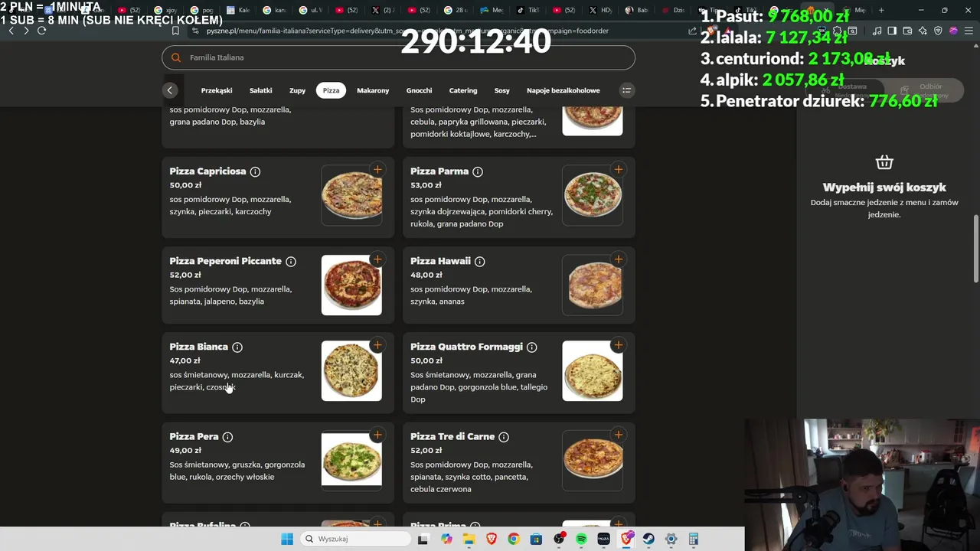Add Pizza Hawaii using its plus icon
Viewport: 980px width, 551px height.
pyautogui.click(x=618, y=259)
